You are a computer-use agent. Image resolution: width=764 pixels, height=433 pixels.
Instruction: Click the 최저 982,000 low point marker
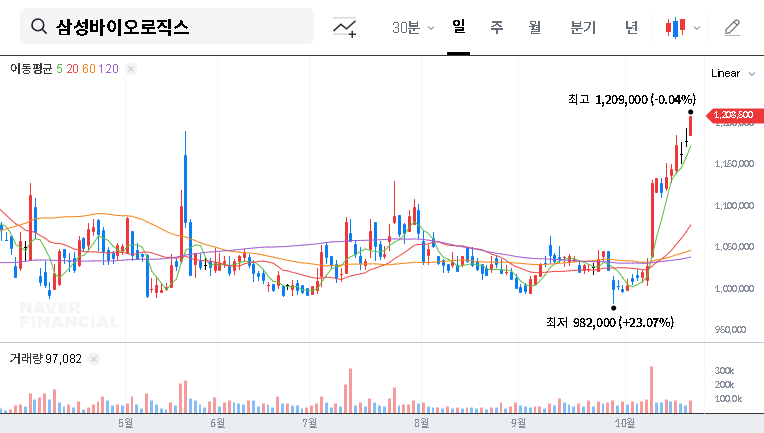614,307
